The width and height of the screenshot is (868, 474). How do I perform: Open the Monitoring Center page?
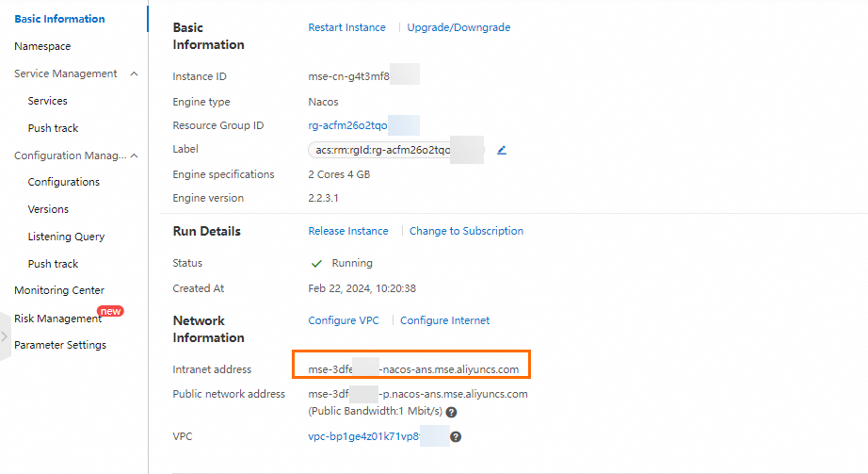(59, 290)
